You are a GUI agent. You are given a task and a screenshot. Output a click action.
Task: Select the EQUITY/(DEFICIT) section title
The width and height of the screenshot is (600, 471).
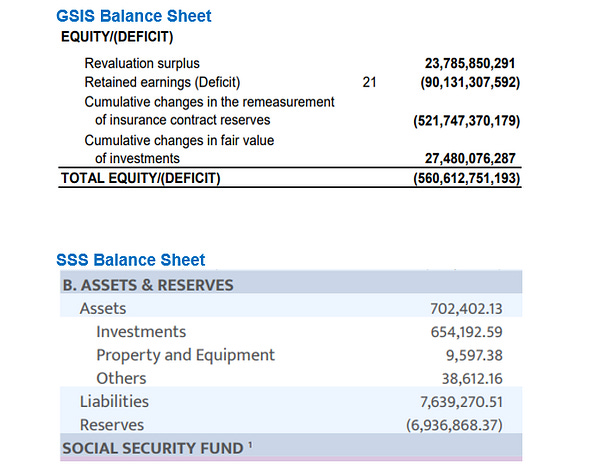pyautogui.click(x=117, y=37)
